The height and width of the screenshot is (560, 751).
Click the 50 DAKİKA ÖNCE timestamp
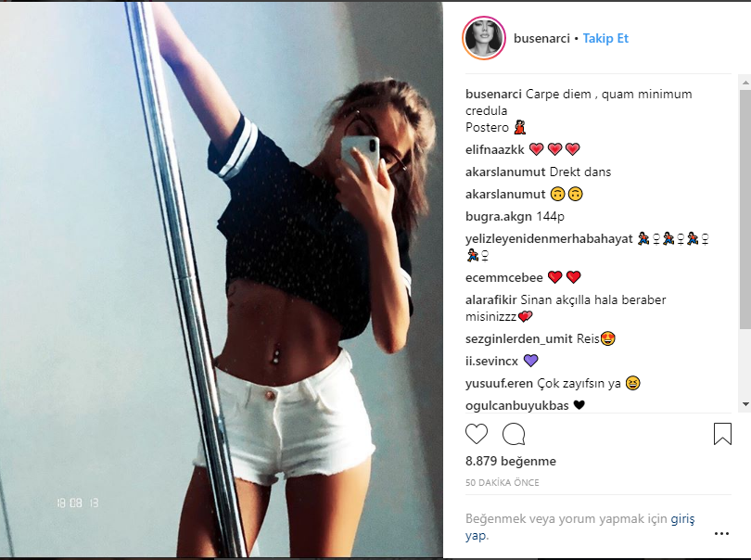pyautogui.click(x=502, y=483)
